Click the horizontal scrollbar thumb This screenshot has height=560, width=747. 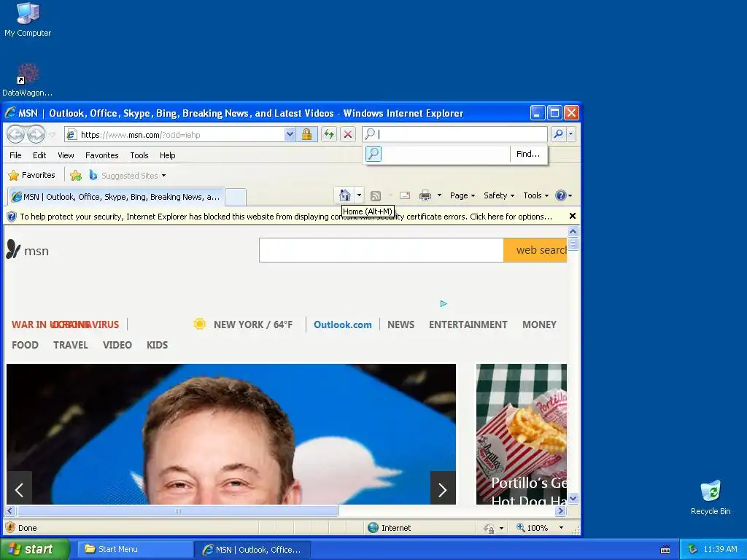pos(178,511)
